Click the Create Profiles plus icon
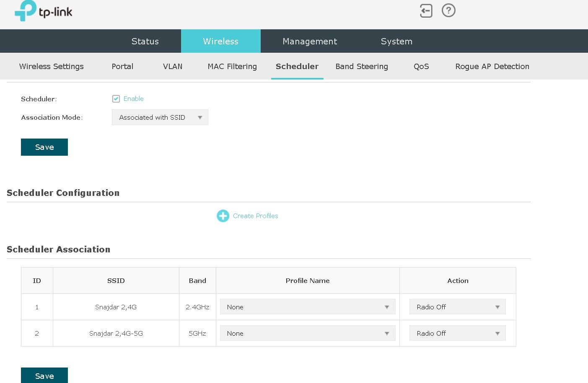 (x=223, y=216)
